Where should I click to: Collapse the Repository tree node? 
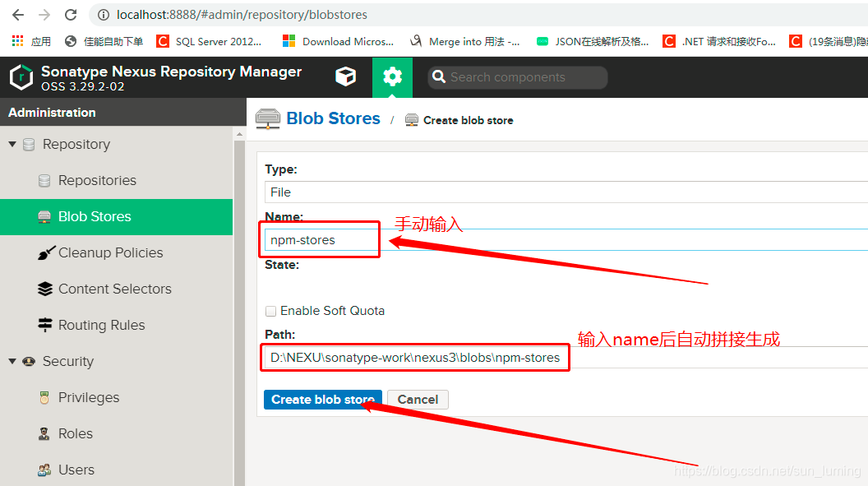(12, 144)
